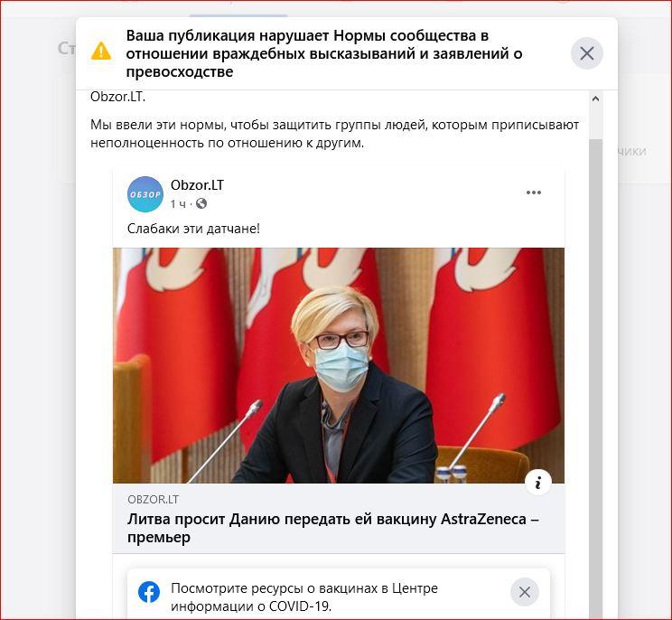
Task: Click the yellow warning triangle icon
Action: [x=101, y=51]
